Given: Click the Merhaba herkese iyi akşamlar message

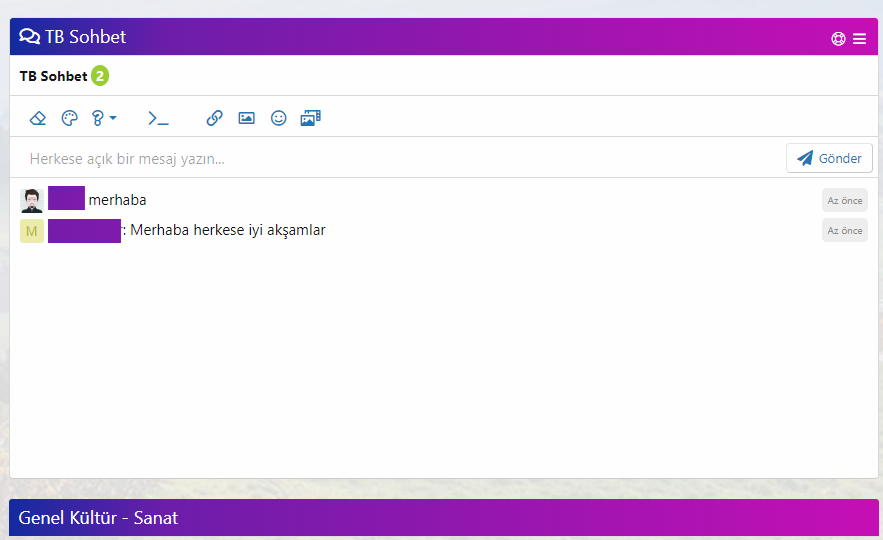Looking at the screenshot, I should pyautogui.click(x=228, y=230).
